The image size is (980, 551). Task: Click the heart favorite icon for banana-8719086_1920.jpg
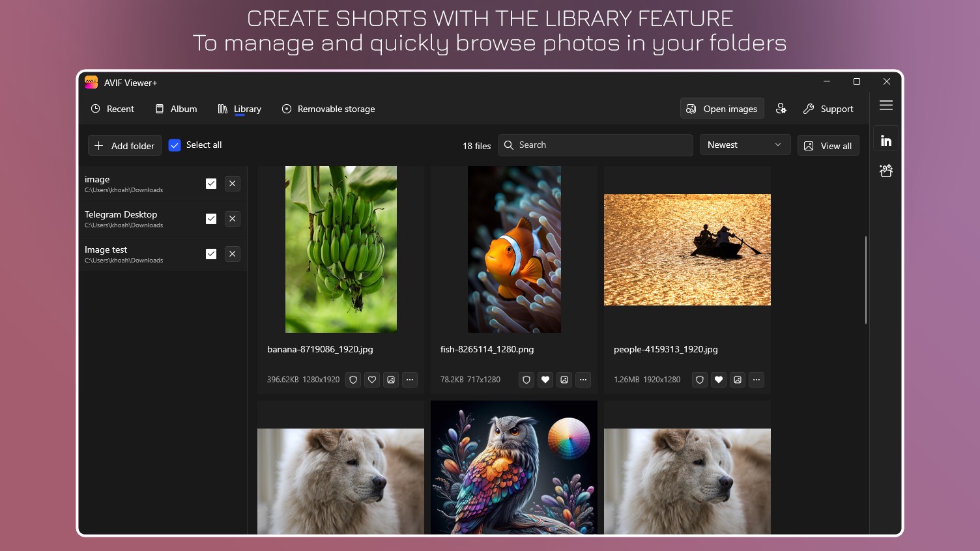(372, 380)
